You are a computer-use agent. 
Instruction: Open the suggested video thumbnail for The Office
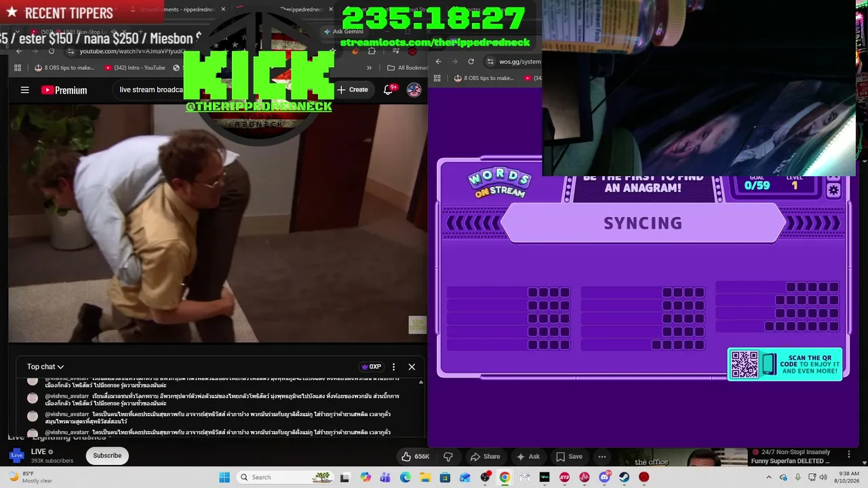[x=680, y=457]
